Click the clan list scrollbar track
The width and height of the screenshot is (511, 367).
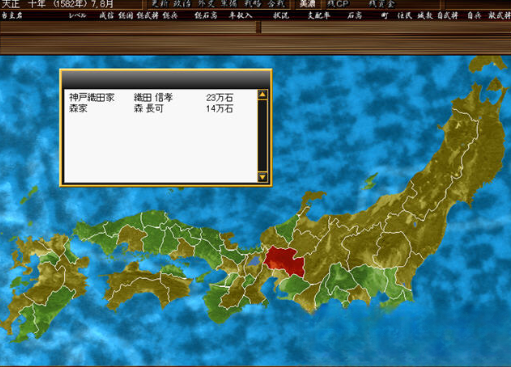tap(262, 136)
